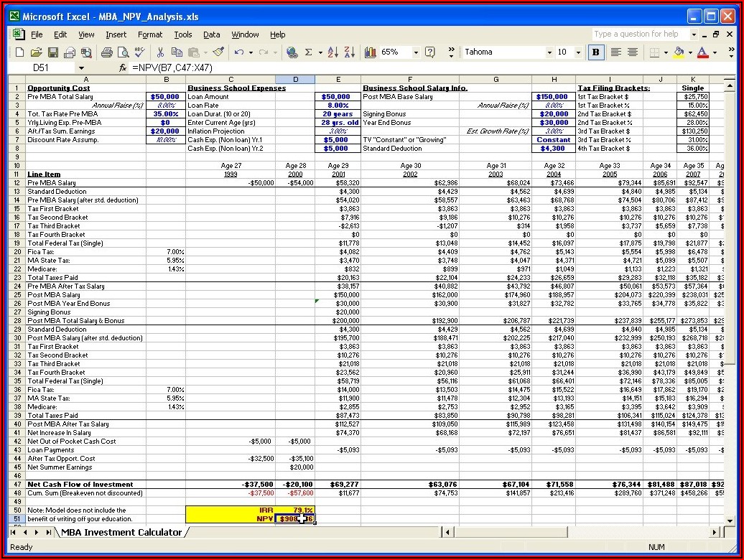Expand the Tahoma font name dropdown
The width and height of the screenshot is (744, 560).
549,52
